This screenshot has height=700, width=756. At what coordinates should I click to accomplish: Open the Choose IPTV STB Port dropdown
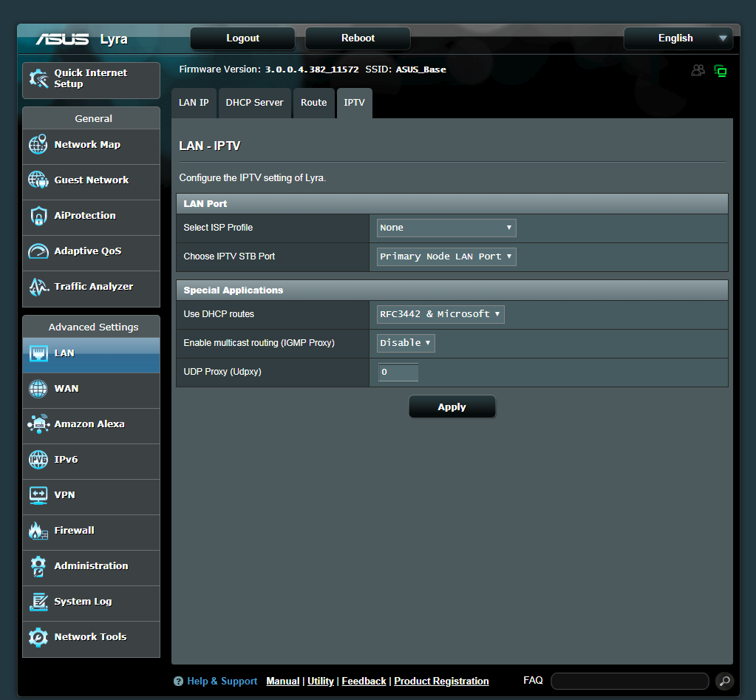click(446, 256)
